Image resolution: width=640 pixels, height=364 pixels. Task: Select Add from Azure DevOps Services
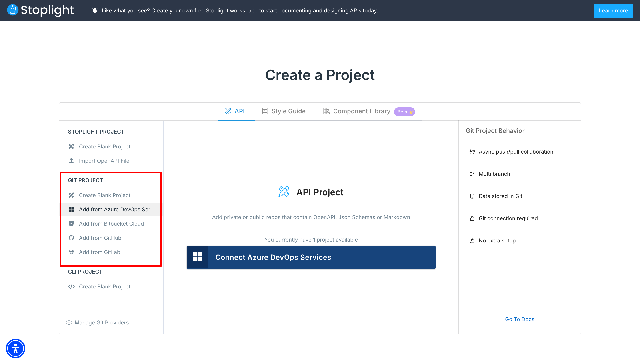coord(117,210)
